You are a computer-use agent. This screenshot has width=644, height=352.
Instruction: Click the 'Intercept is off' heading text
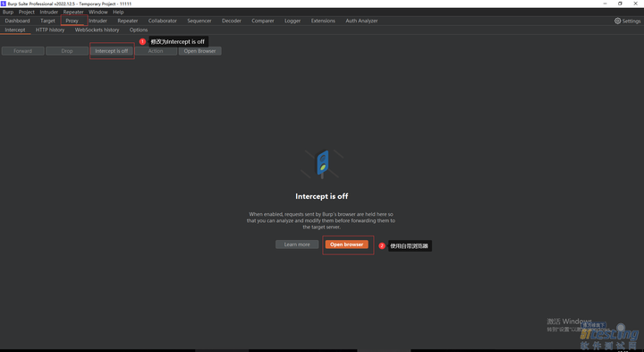point(322,196)
